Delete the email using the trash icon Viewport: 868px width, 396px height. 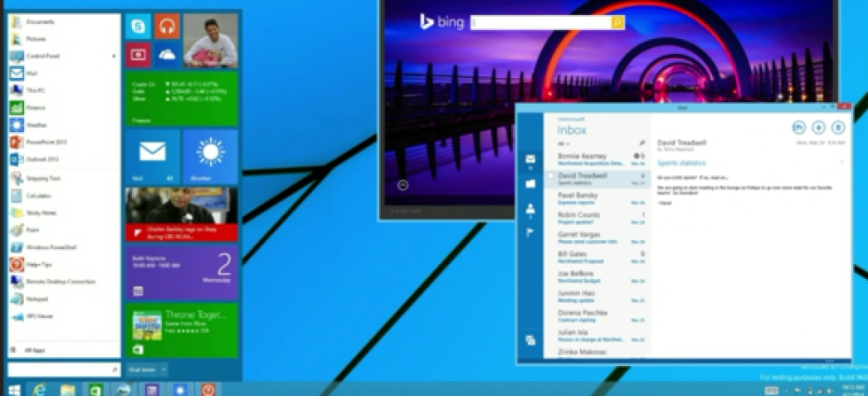tap(838, 128)
